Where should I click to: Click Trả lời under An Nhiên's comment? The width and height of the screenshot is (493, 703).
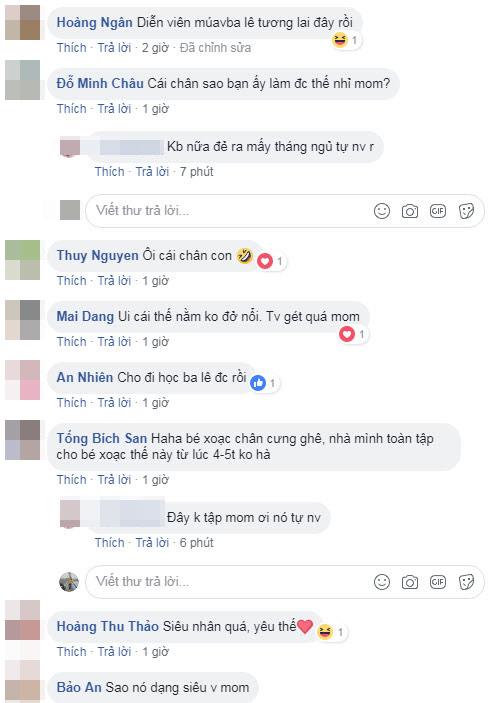click(x=114, y=403)
